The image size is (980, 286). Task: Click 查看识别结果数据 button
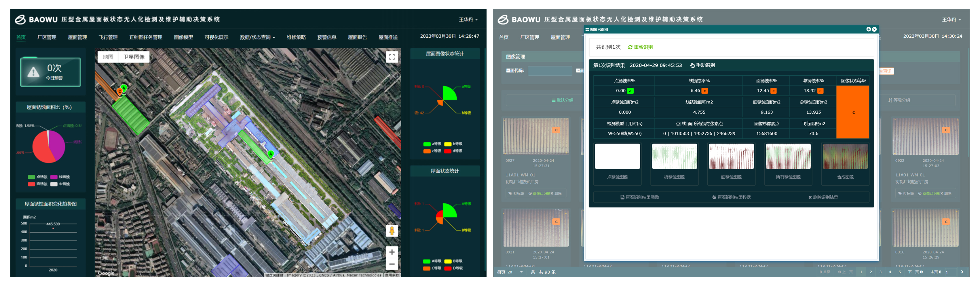[x=731, y=197]
